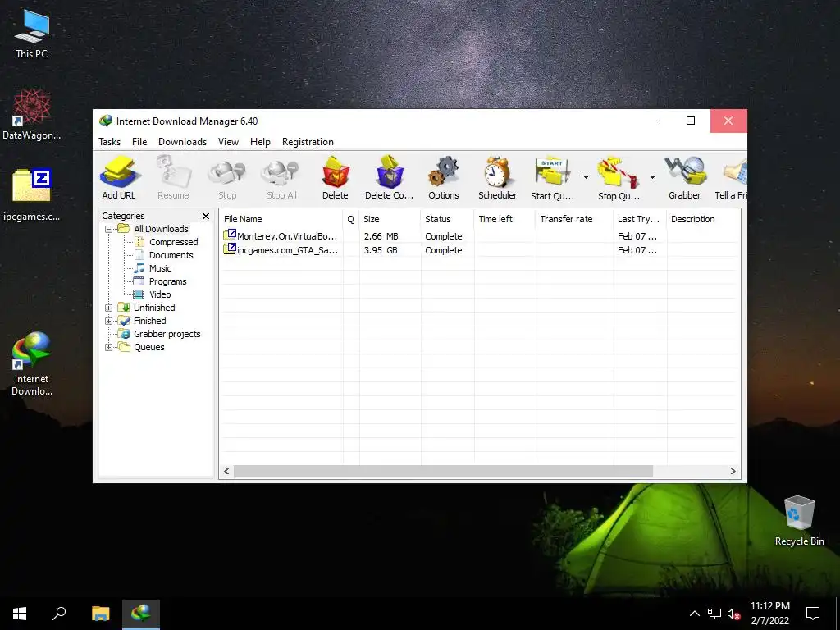Select the This PC desktop icon
The image size is (840, 630).
(32, 34)
